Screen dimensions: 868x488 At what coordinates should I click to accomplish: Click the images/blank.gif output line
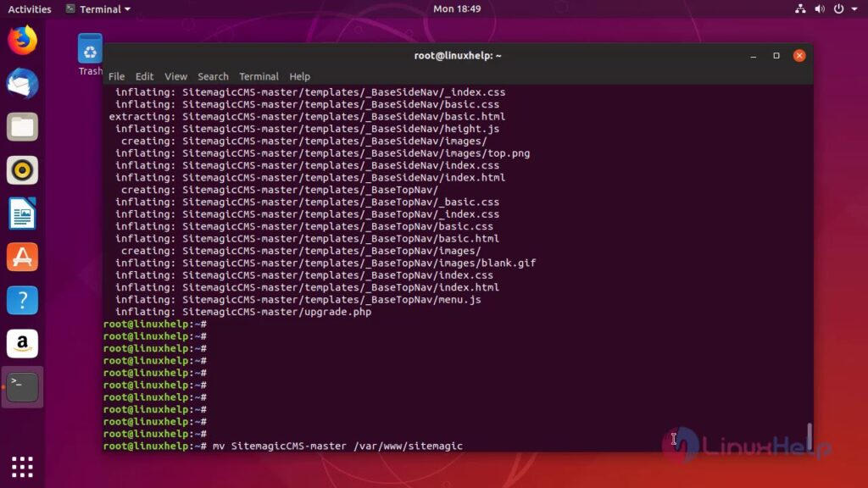pos(325,263)
